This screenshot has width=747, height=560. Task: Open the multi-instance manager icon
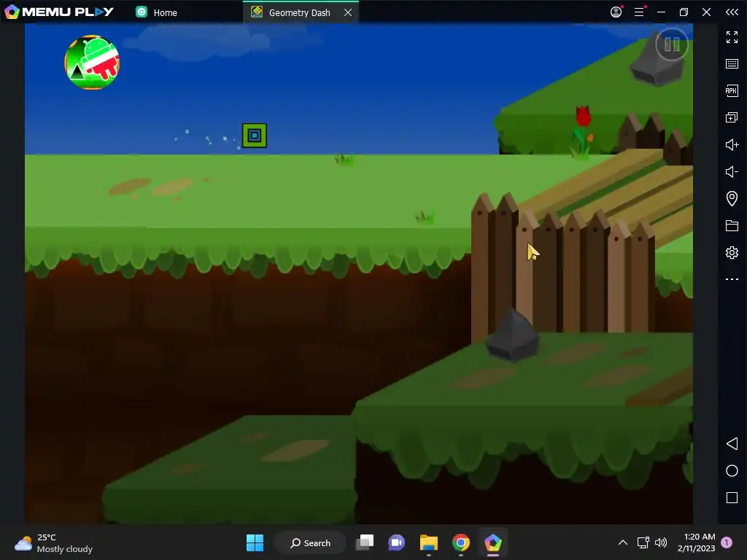pos(732,117)
